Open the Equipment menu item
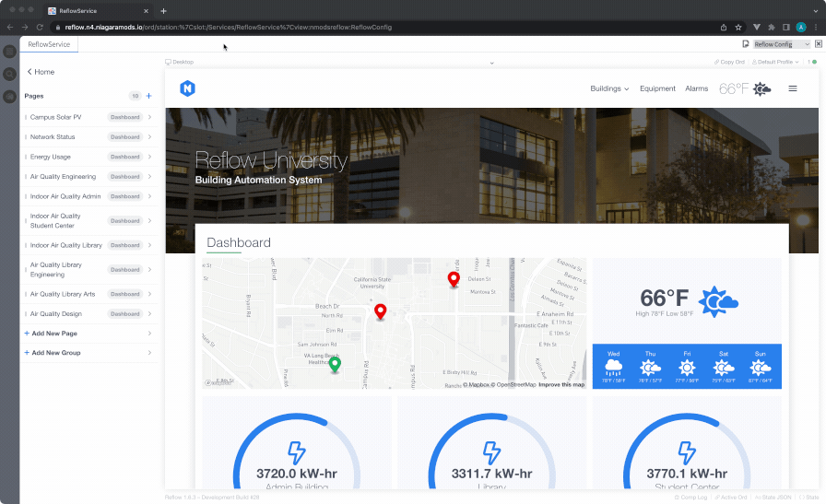826x504 pixels. (657, 88)
